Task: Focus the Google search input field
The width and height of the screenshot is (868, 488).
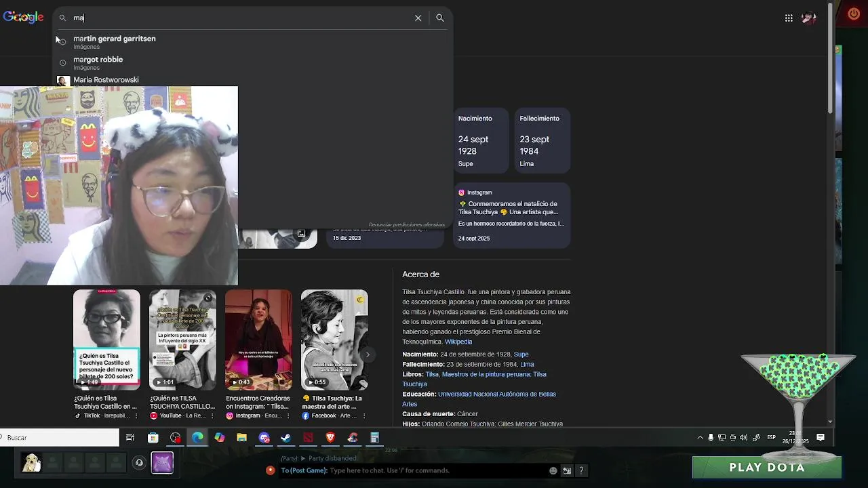Action: (241, 18)
